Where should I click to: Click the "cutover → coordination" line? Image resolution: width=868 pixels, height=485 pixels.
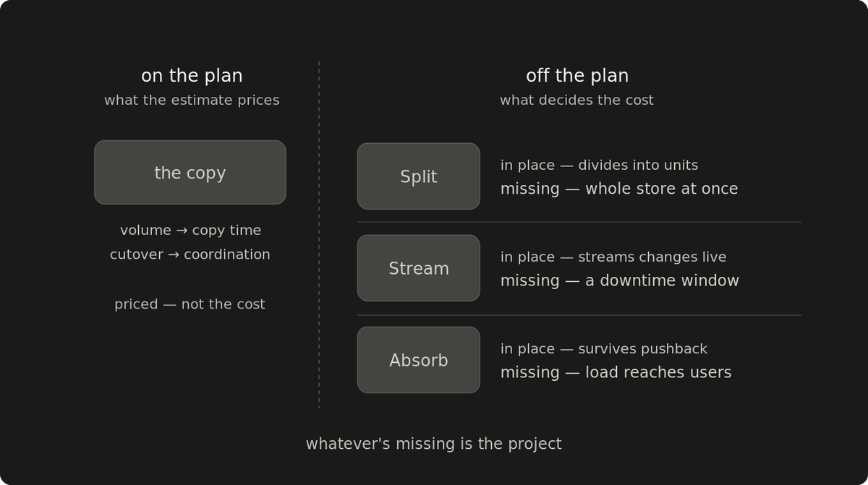[190, 254]
